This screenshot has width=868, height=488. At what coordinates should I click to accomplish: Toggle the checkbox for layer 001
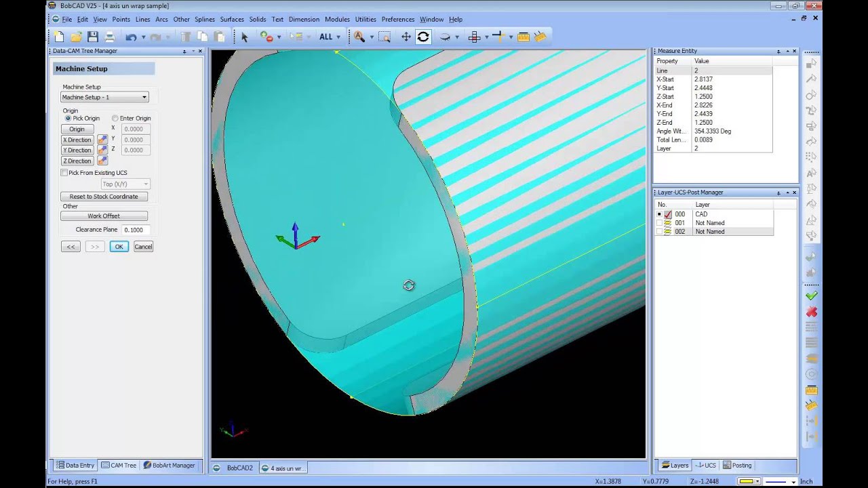tap(659, 223)
